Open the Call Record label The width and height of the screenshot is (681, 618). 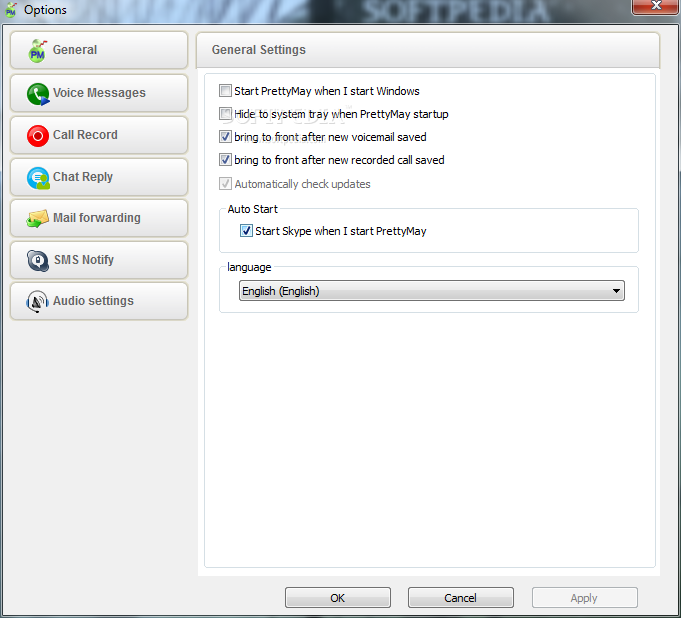click(85, 135)
